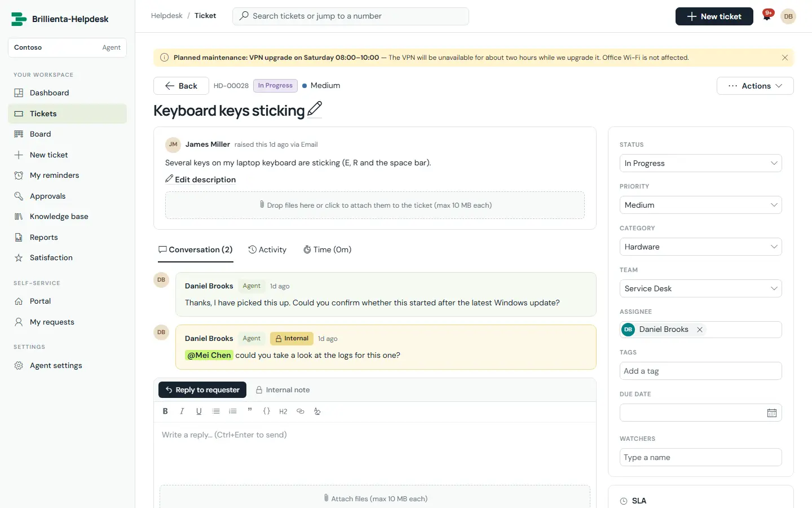Click the Back button
Viewport: 812px width, 508px height.
[181, 86]
